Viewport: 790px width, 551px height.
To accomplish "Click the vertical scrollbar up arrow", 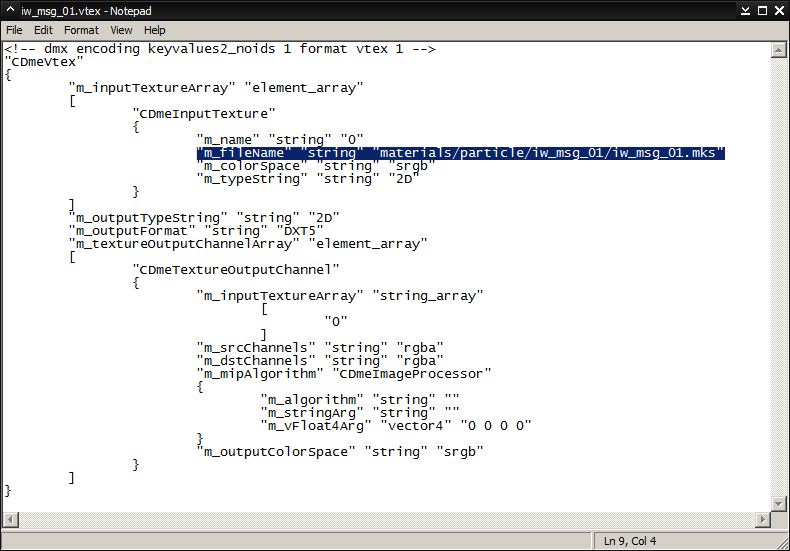I will click(x=778, y=48).
